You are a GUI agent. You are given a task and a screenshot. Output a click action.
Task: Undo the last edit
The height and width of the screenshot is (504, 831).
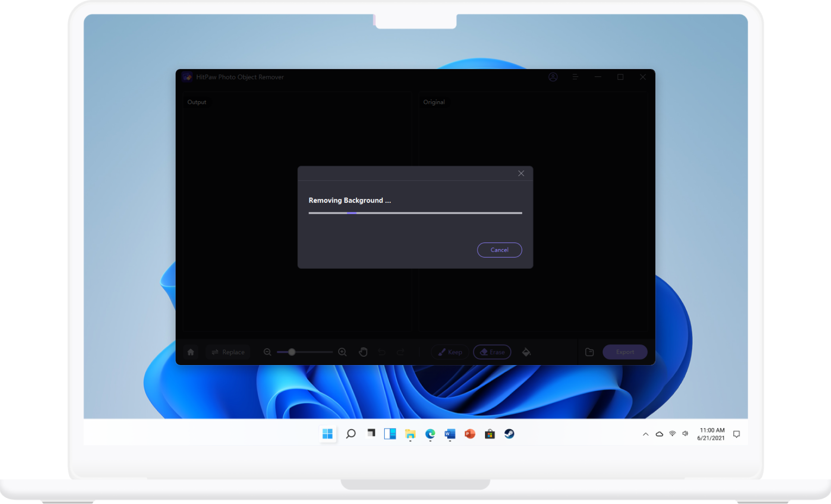click(x=381, y=352)
